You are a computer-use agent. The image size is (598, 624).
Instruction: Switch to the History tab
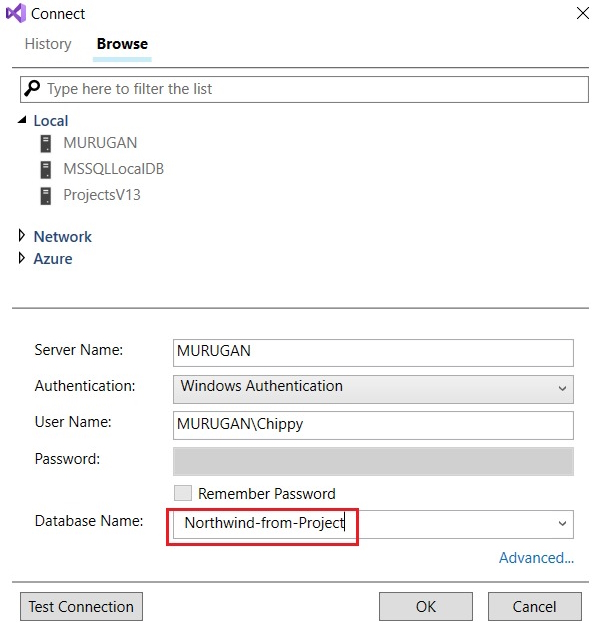(x=48, y=44)
